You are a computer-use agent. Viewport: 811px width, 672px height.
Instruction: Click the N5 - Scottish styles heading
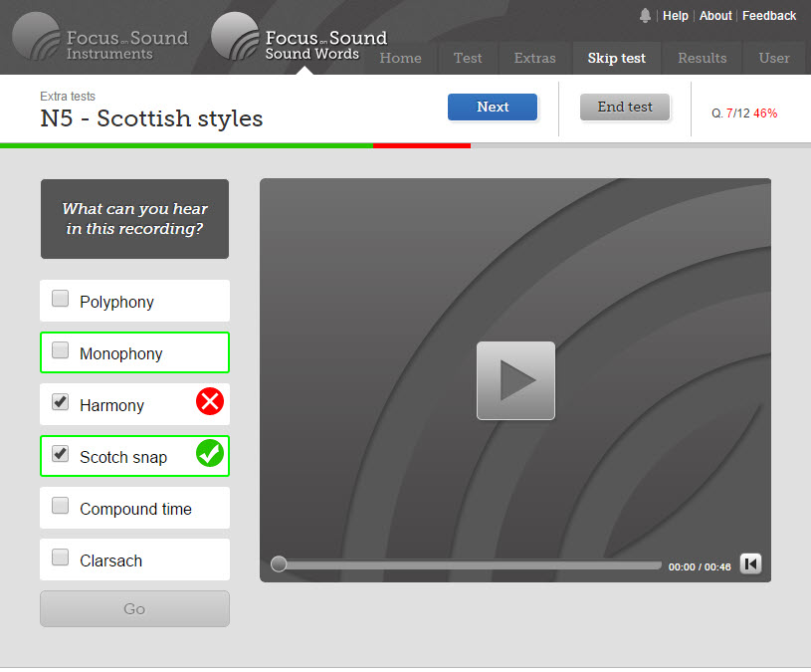pos(151,118)
